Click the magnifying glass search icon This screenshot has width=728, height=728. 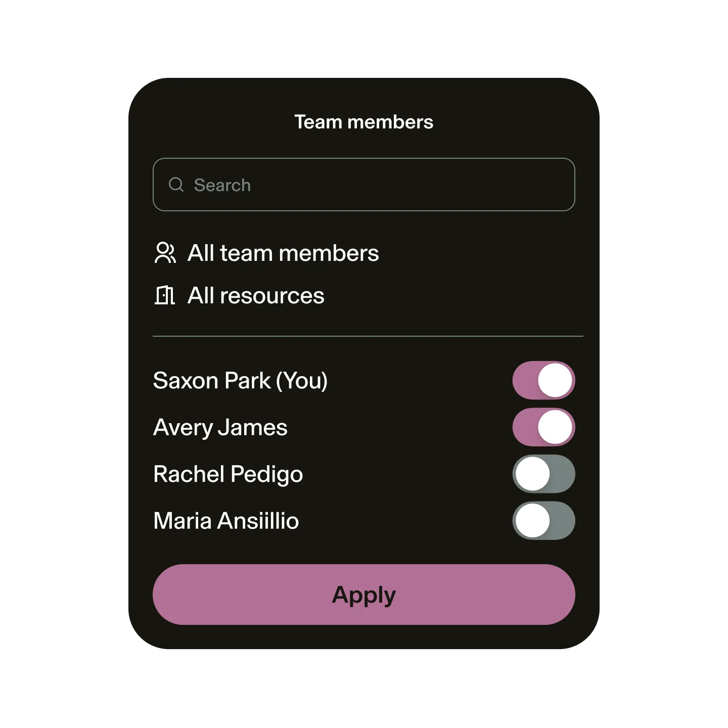point(176,185)
